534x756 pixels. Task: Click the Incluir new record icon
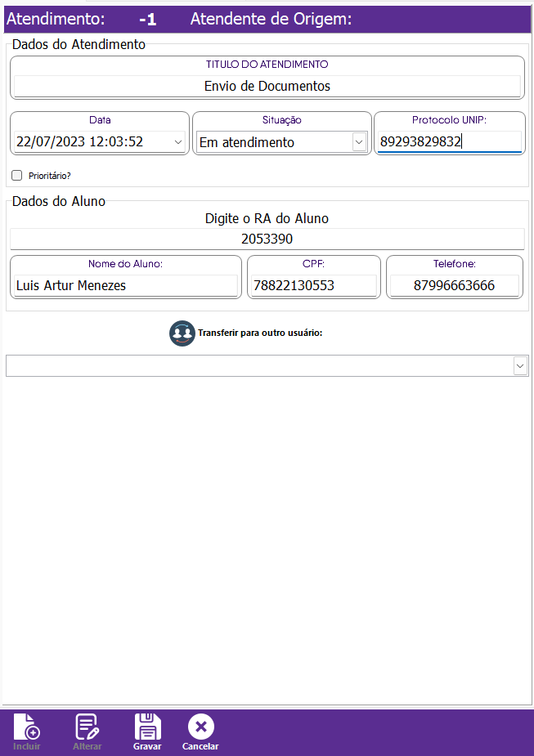(x=26, y=727)
